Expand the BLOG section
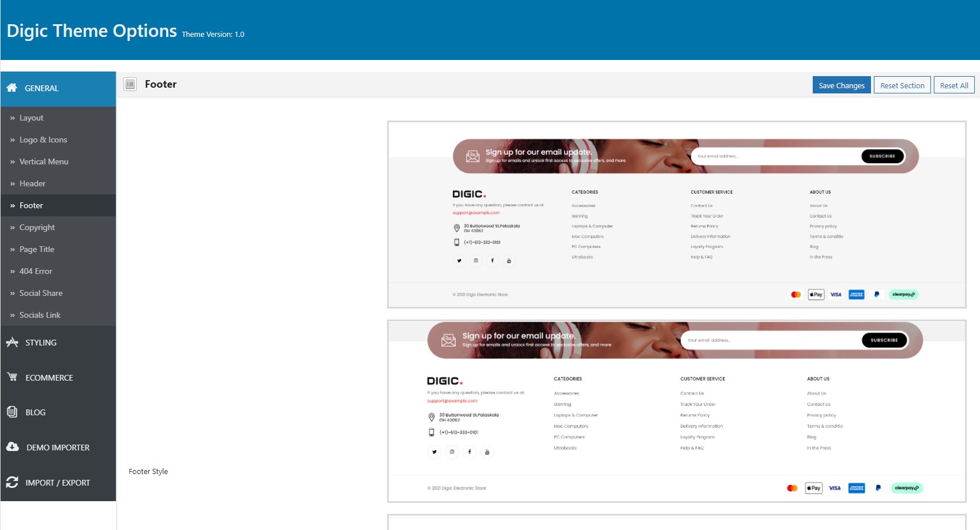 click(58, 412)
